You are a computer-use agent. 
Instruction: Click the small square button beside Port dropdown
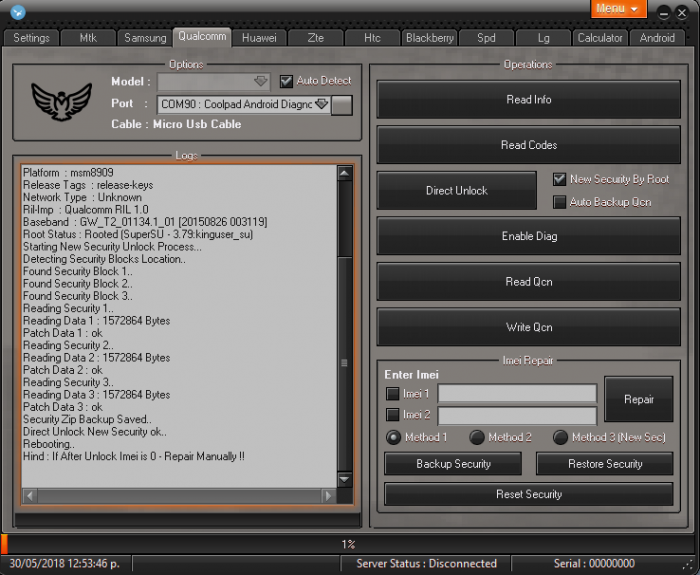342,105
